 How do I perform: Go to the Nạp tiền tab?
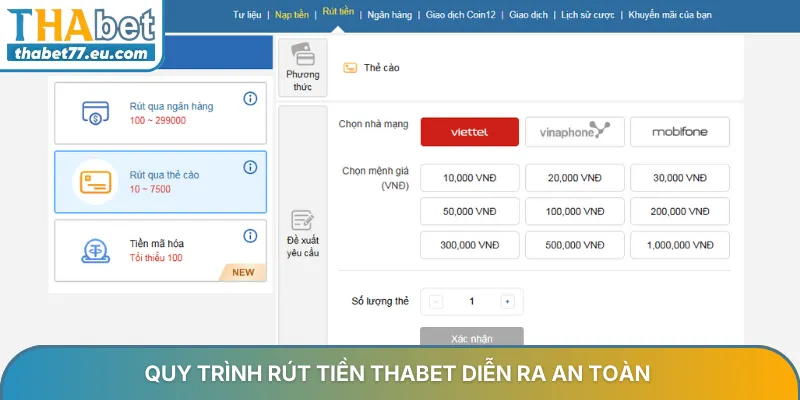point(292,15)
